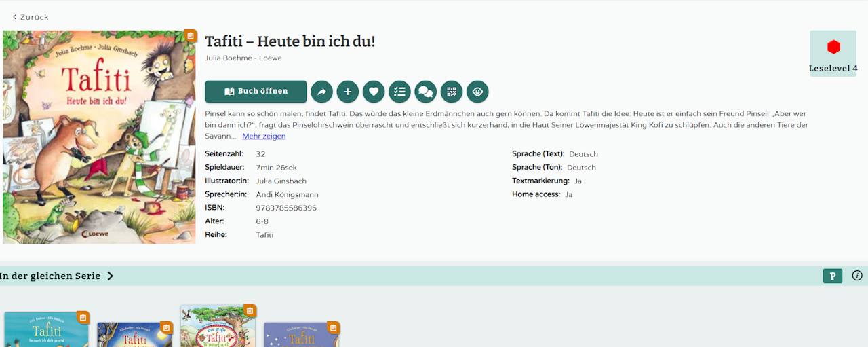Click the eye-shaped face icon button
Screen dimensions: 868x347
(x=477, y=92)
